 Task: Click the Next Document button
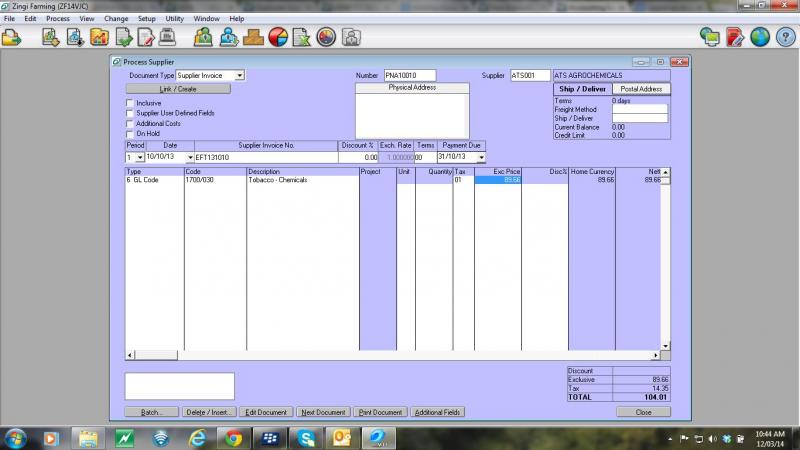point(323,412)
